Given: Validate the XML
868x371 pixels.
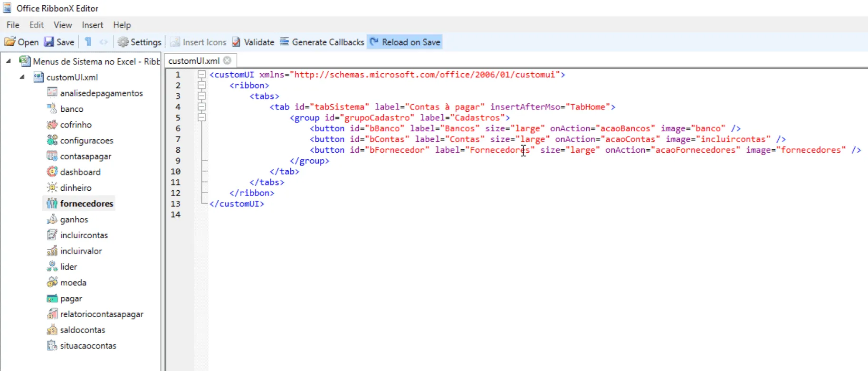Looking at the screenshot, I should (253, 42).
